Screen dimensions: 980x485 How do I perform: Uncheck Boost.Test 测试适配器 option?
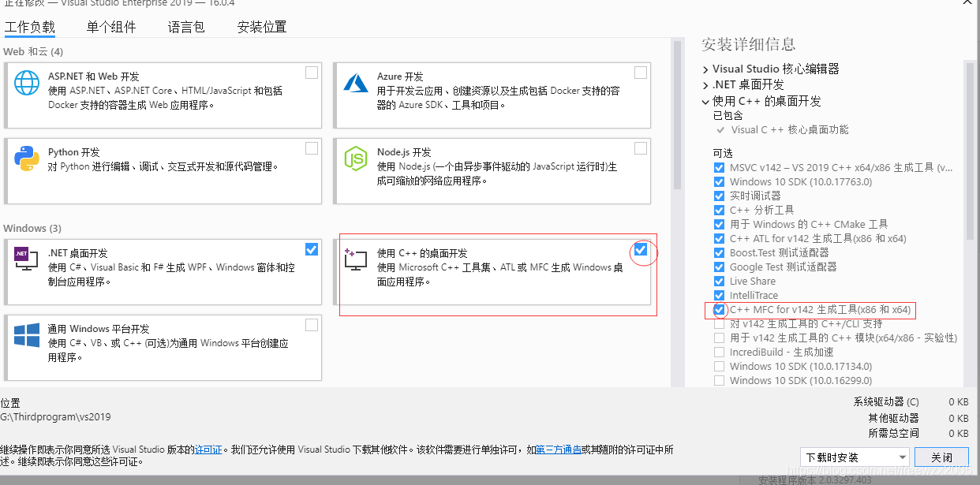[x=719, y=252]
